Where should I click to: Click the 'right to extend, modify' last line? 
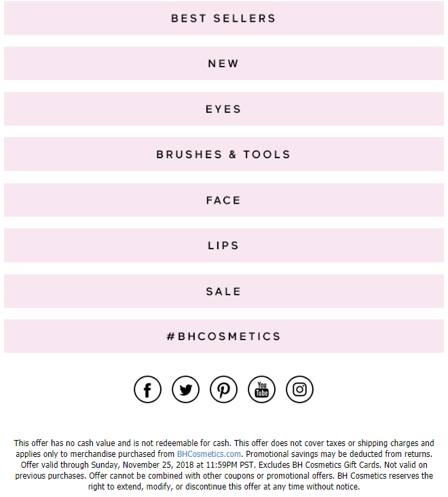(x=224, y=487)
